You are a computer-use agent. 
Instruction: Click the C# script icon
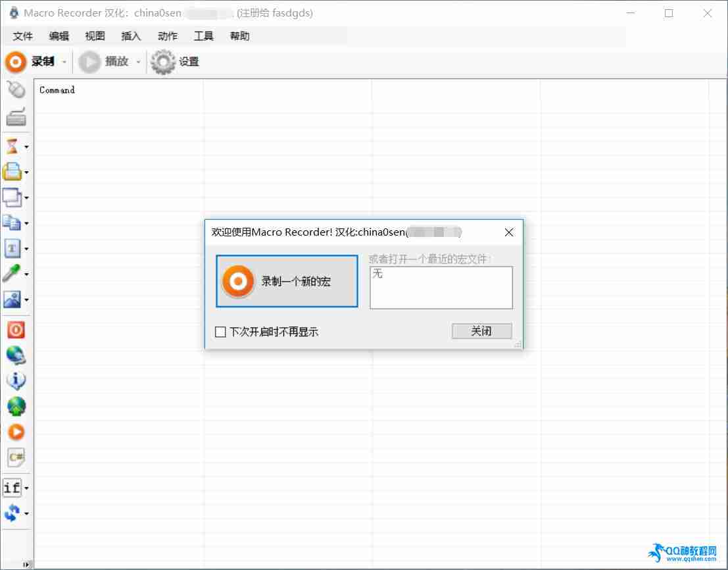click(16, 457)
